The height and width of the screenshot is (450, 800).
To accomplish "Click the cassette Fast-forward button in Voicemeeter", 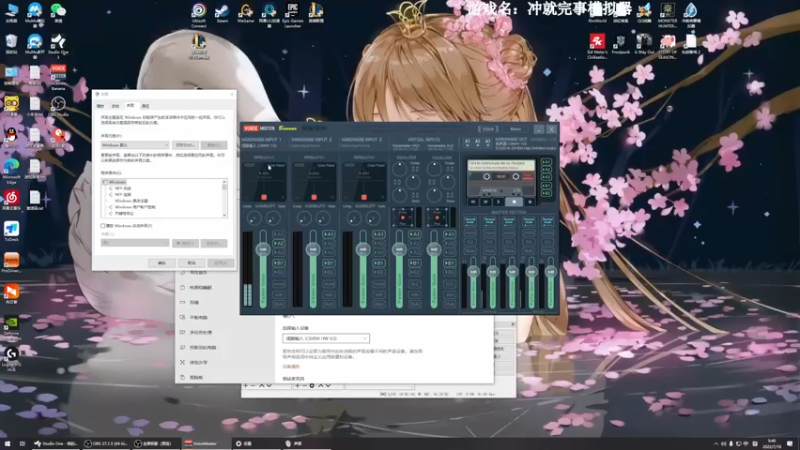I will point(486,202).
